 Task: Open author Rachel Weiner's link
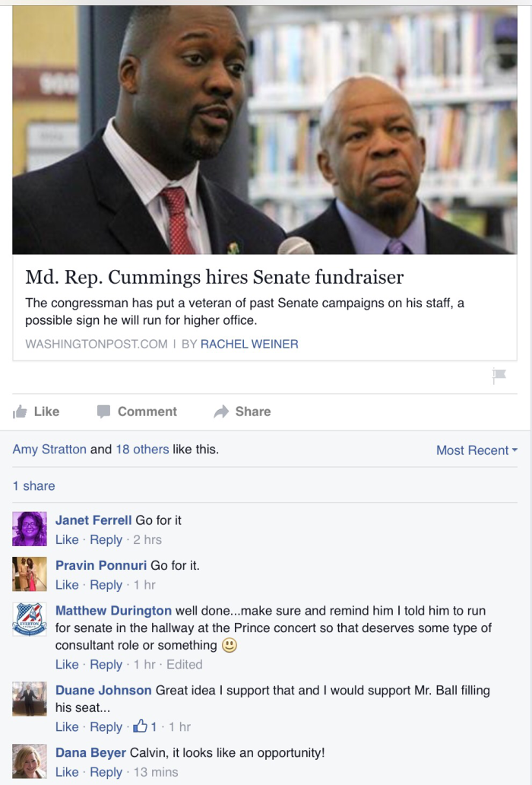[x=249, y=344]
